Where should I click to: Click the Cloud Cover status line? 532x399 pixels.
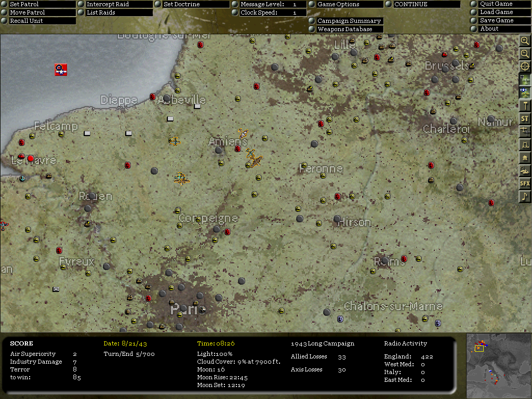239,362
